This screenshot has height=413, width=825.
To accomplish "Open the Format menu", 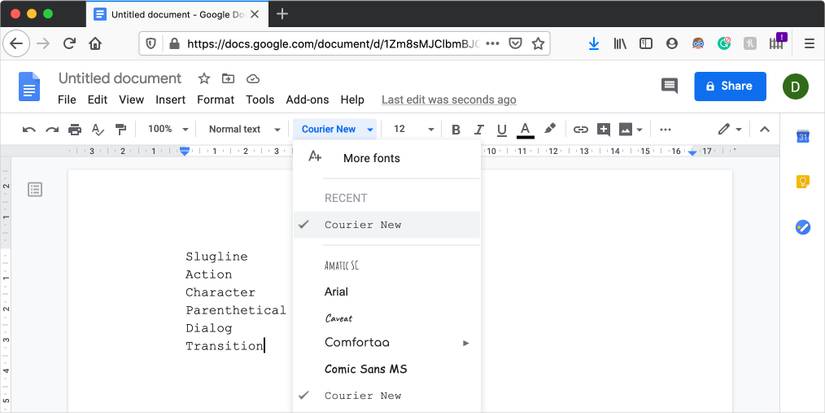I will [215, 100].
